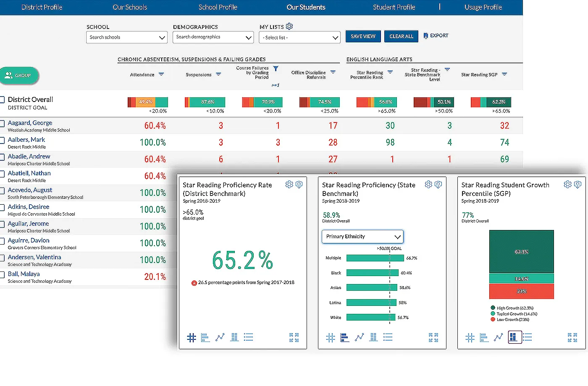This screenshot has width=588, height=386.
Task: Open settings gear on State Benchmark card
Action: tap(428, 184)
